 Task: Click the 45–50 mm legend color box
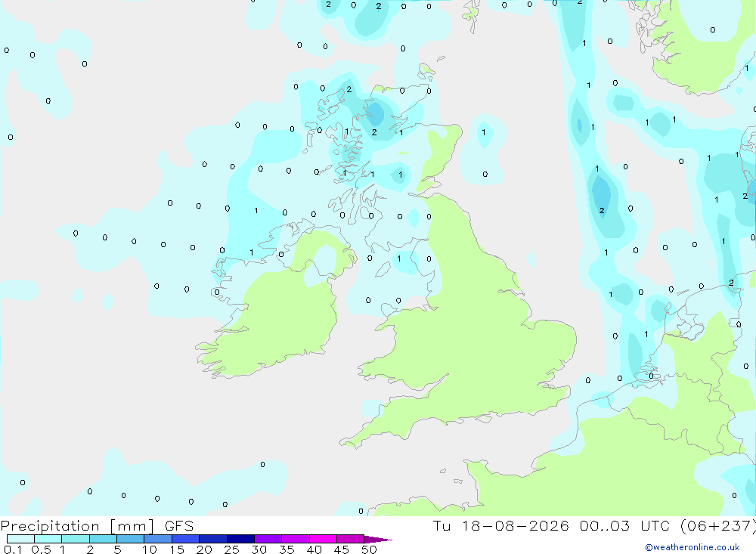(351, 539)
